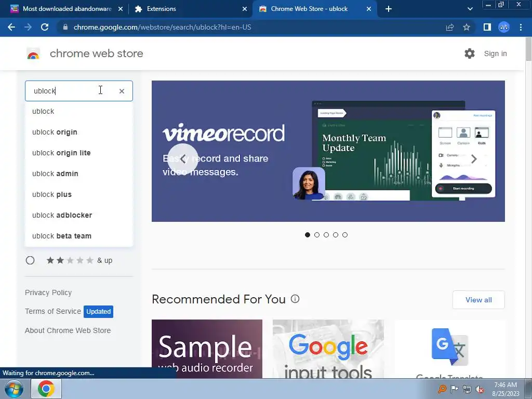Go to fourth carousel slide dot
532x399 pixels.
click(336, 235)
